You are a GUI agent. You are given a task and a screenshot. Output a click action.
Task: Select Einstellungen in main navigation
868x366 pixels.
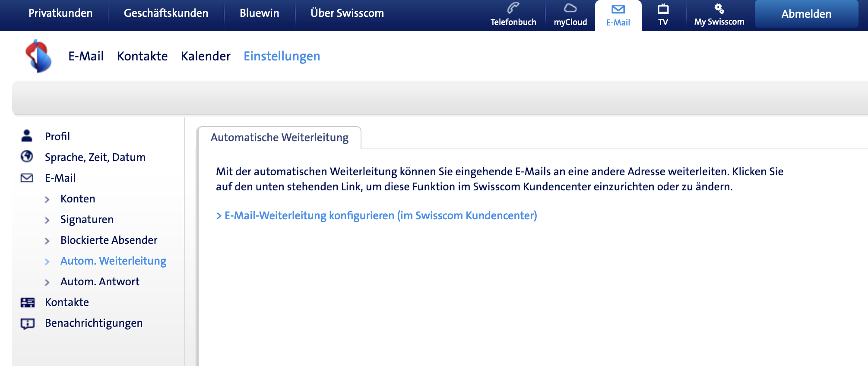[282, 56]
